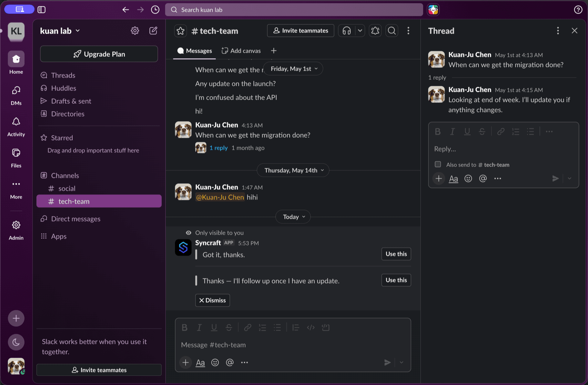Screen dimensions: 588x385
Task: Toggle the sidebar layout icon in the top bar
Action: (42, 10)
